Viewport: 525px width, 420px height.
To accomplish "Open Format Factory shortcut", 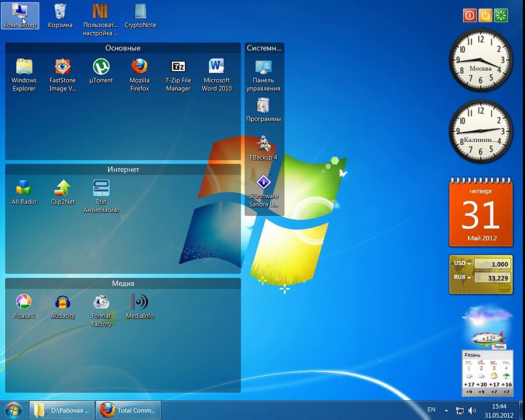I will [x=101, y=310].
